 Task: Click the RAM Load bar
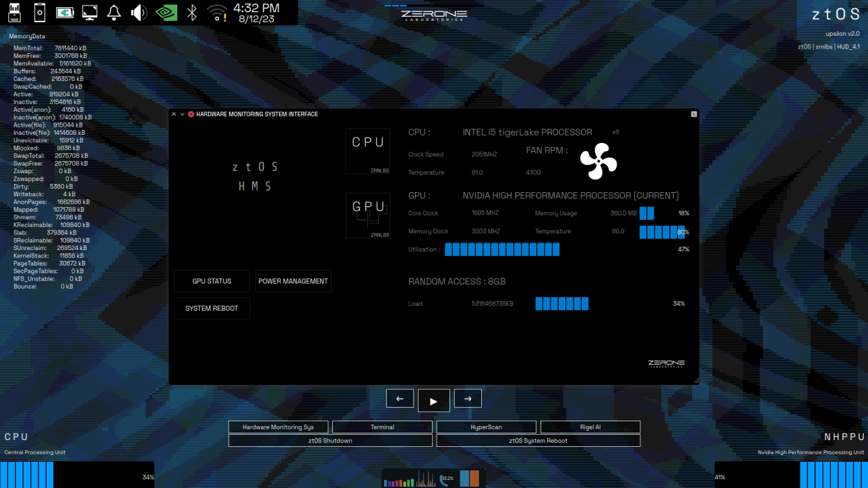tap(562, 304)
